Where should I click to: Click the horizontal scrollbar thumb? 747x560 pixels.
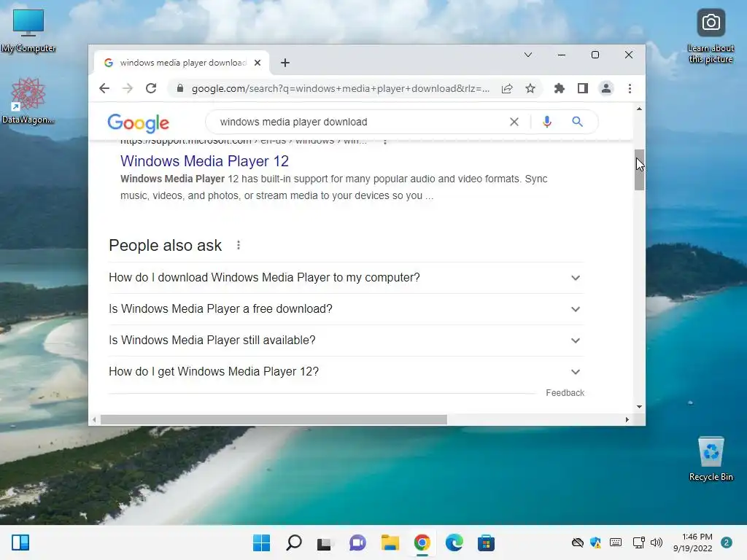pyautogui.click(x=274, y=419)
